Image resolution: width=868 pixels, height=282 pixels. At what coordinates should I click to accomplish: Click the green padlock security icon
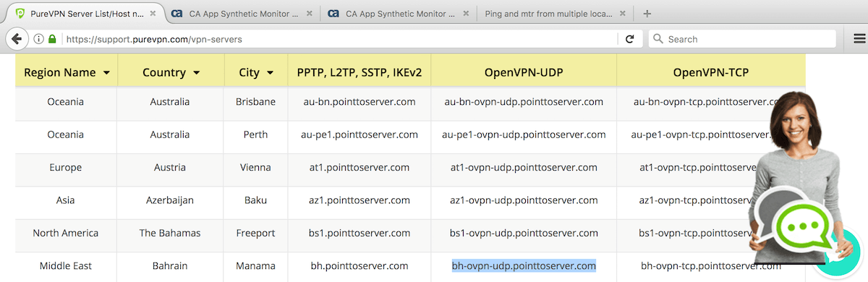52,39
